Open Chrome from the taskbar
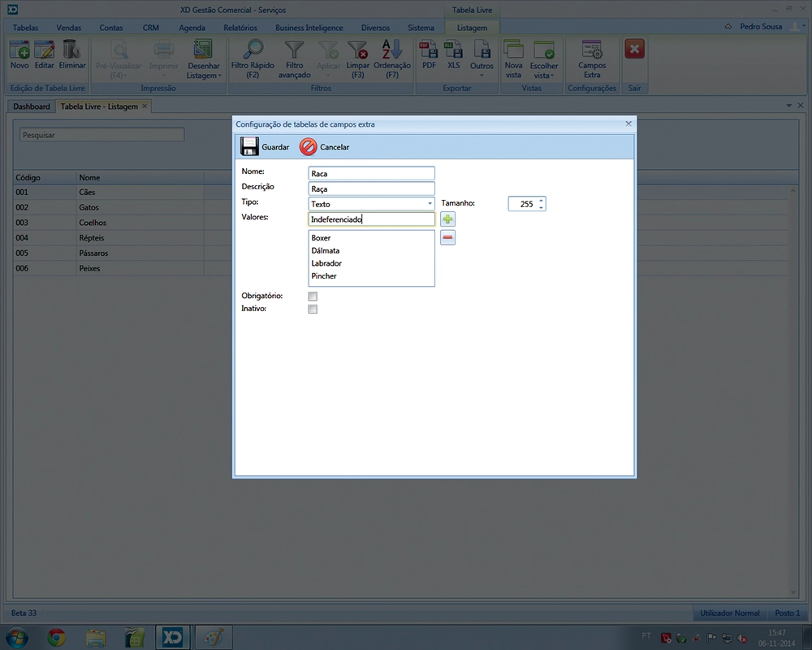 (56, 637)
